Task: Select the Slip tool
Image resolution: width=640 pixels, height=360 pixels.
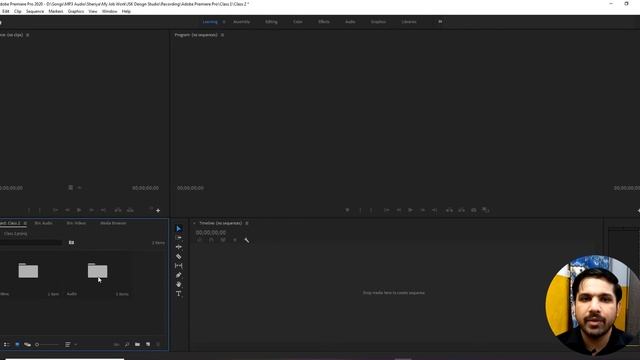Action: (178, 266)
